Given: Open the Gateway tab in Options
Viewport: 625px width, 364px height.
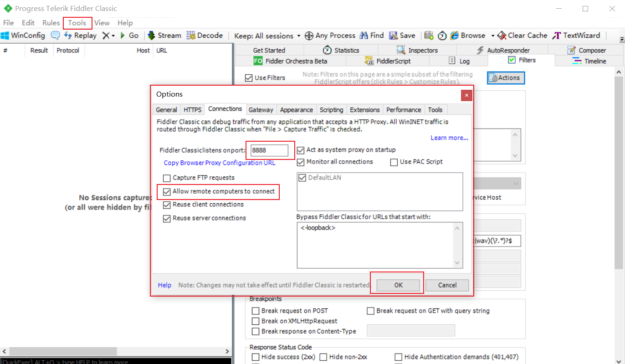Looking at the screenshot, I should tap(261, 110).
